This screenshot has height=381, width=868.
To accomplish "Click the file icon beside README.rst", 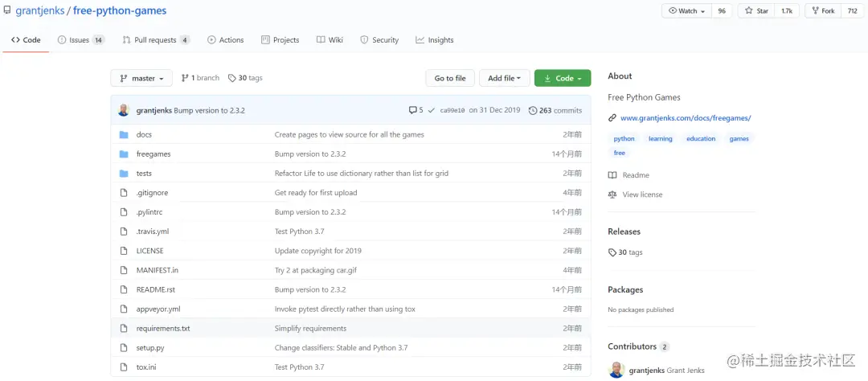I will (x=124, y=289).
